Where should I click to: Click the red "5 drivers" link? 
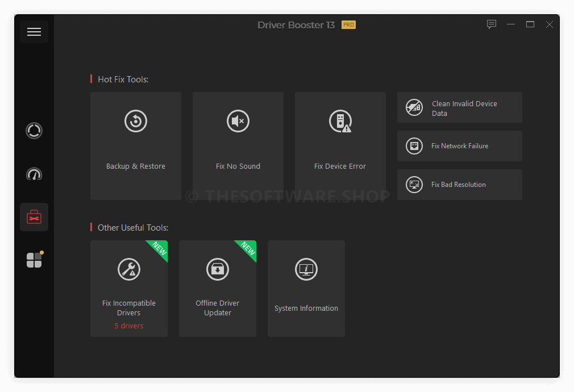click(129, 326)
